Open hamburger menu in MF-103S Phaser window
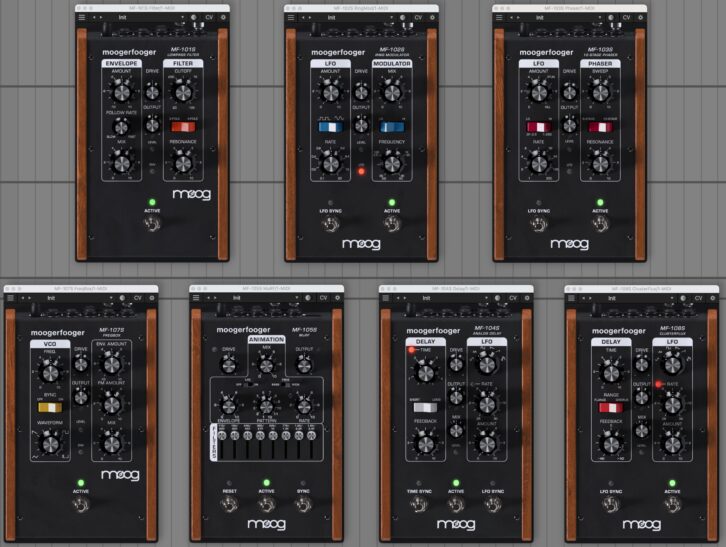Image resolution: width=726 pixels, height=547 pixels. [x=499, y=17]
